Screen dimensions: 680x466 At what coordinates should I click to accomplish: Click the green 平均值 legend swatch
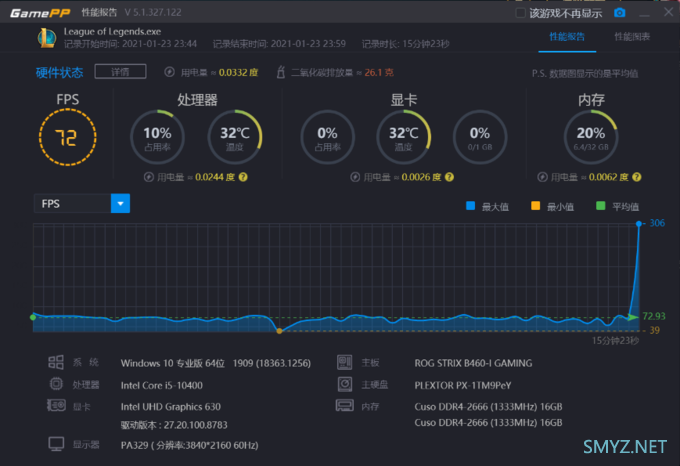click(601, 205)
